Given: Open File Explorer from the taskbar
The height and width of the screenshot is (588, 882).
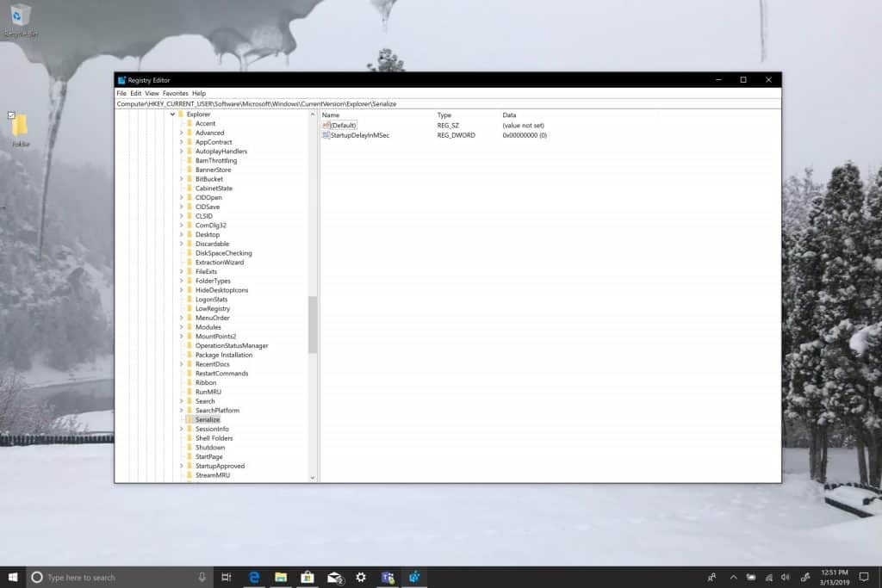Looking at the screenshot, I should tap(281, 577).
